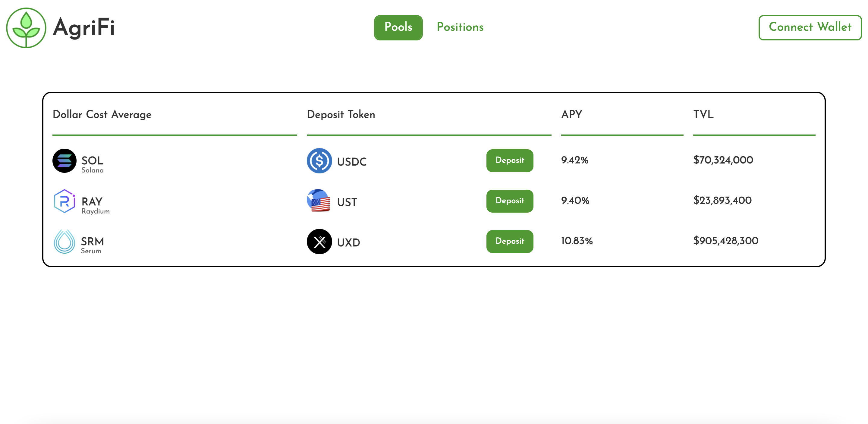Click the 10.83% APY value
Screen dimensions: 868x424
click(577, 241)
